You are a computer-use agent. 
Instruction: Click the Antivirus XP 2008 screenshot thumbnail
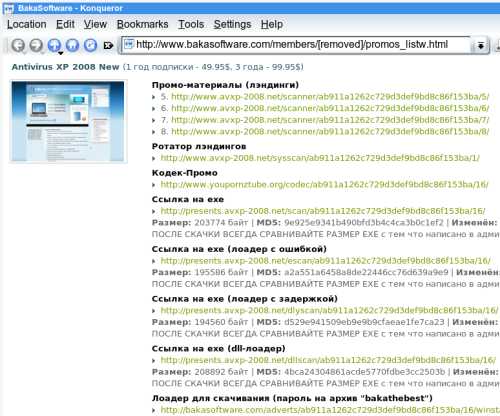click(x=68, y=121)
